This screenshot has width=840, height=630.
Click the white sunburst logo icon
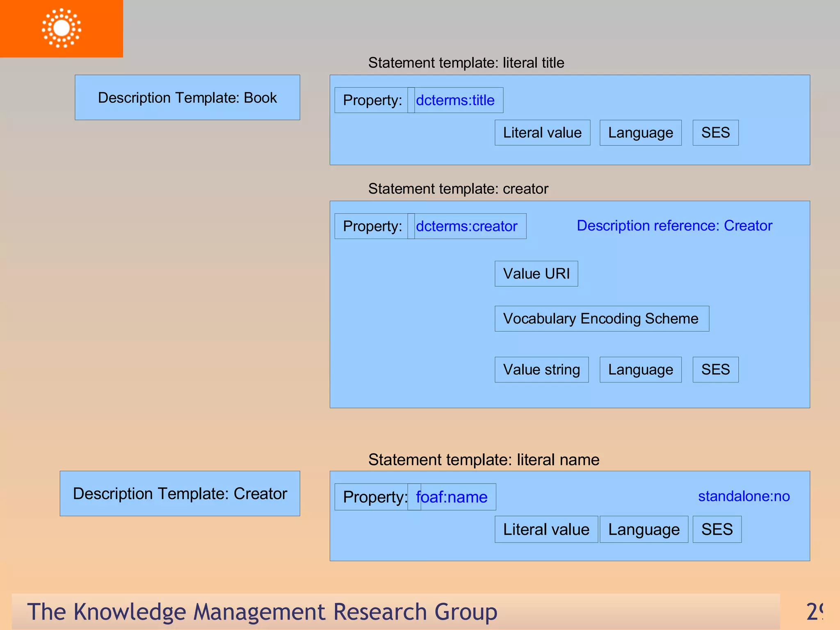pyautogui.click(x=62, y=28)
